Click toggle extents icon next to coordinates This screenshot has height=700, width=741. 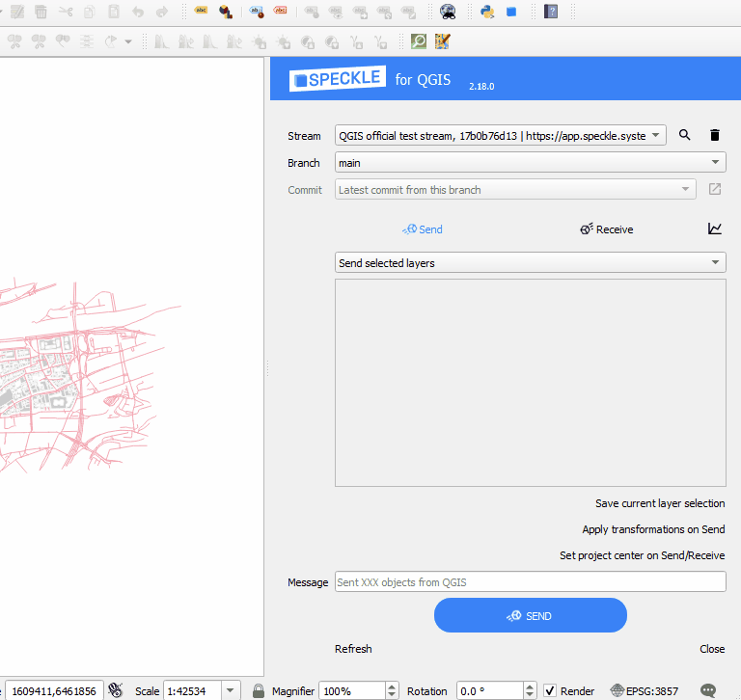[x=116, y=690]
